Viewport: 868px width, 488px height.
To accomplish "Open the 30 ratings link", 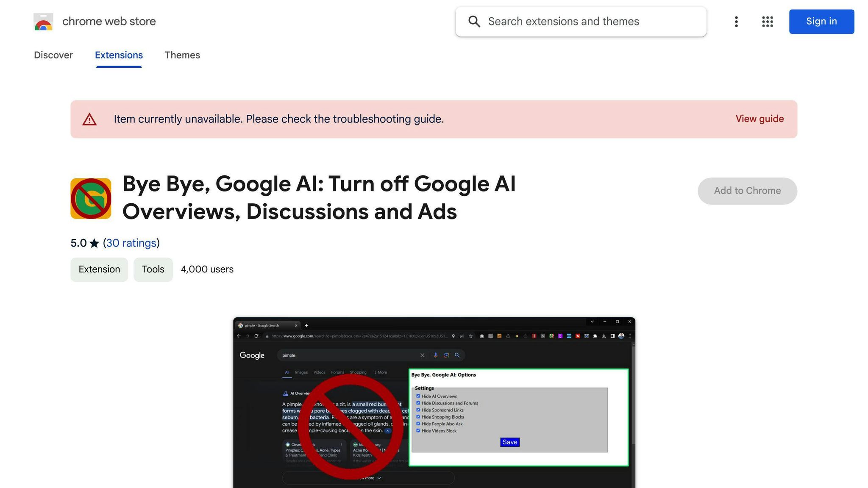I will (x=131, y=243).
